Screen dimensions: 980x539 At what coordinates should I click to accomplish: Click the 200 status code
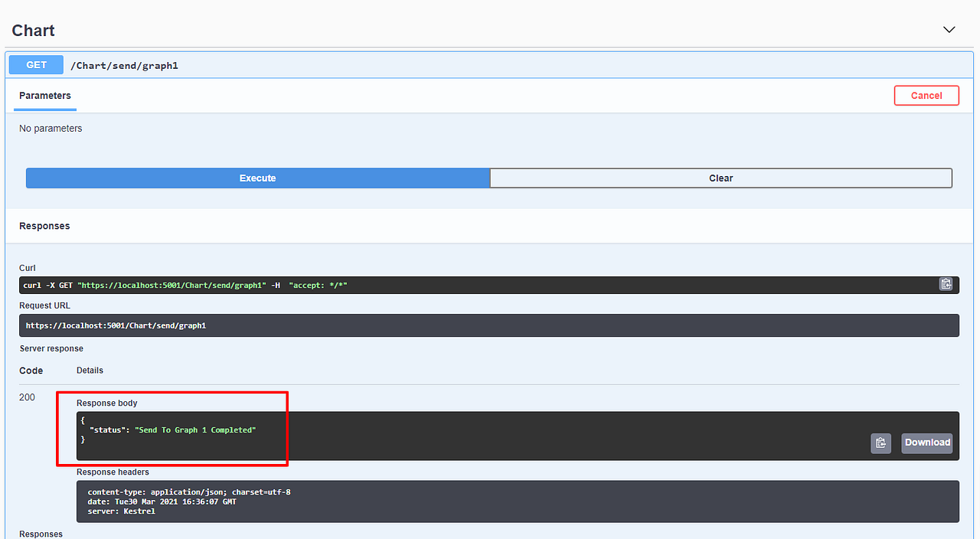(x=27, y=397)
